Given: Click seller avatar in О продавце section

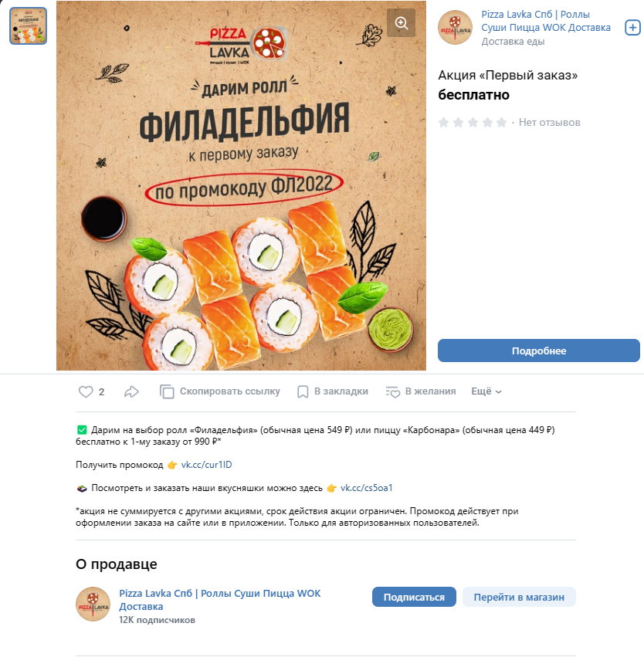Looking at the screenshot, I should [93, 604].
